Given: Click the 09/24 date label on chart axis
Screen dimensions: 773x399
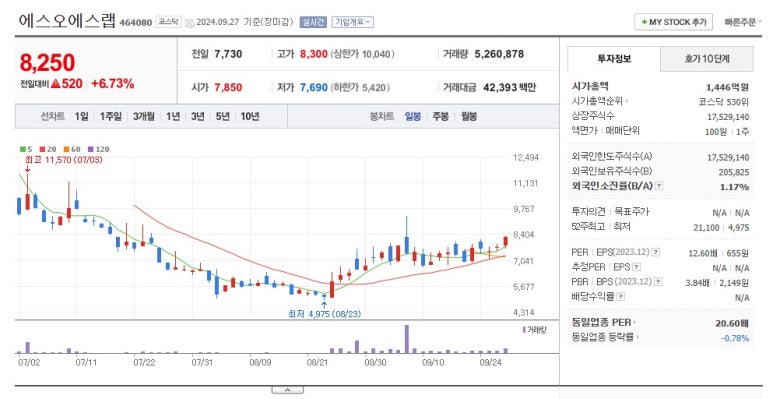Looking at the screenshot, I should coord(491,363).
